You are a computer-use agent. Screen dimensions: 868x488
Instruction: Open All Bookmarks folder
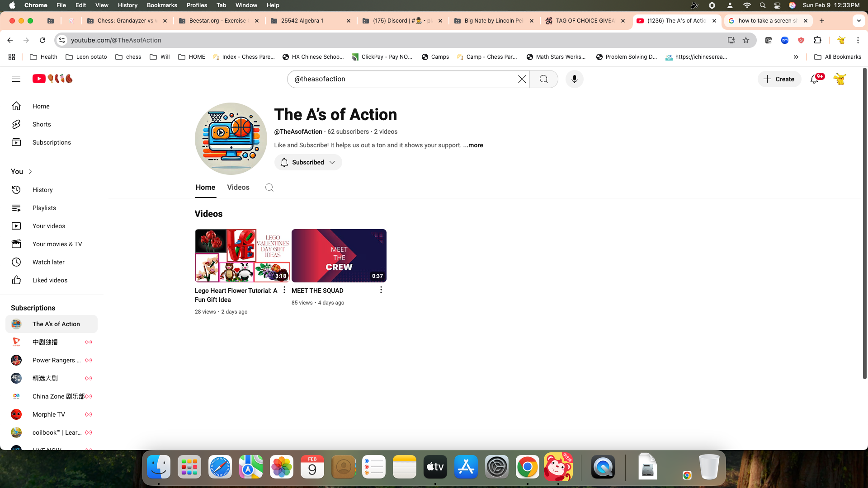pyautogui.click(x=838, y=57)
